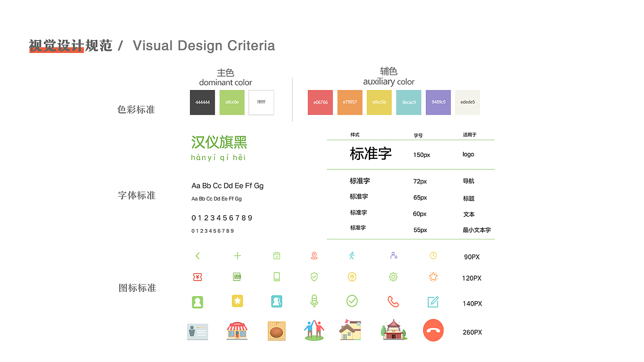644x362 pixels.
Task: Click the 'Visual Design Criteria' heading
Action: pos(204,46)
